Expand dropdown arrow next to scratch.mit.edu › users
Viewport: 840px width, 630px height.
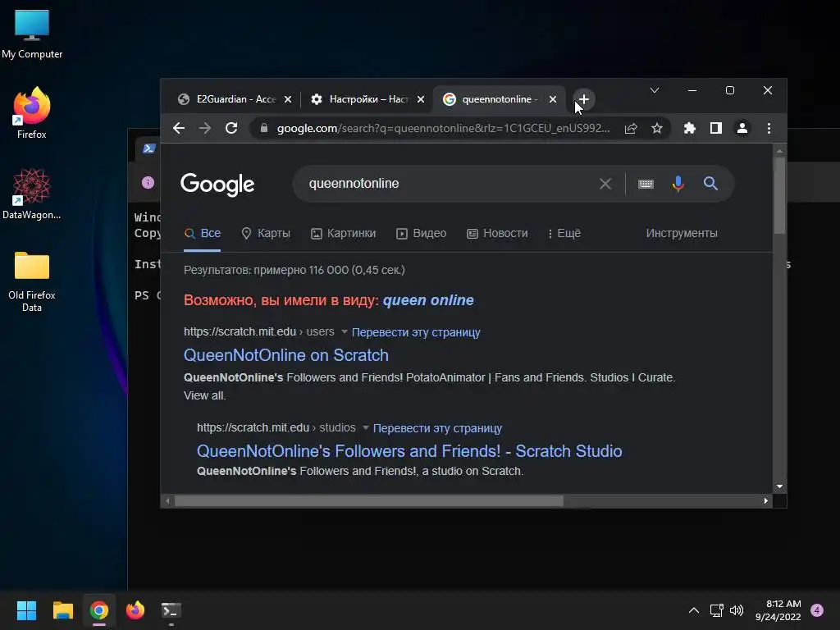pyautogui.click(x=344, y=331)
